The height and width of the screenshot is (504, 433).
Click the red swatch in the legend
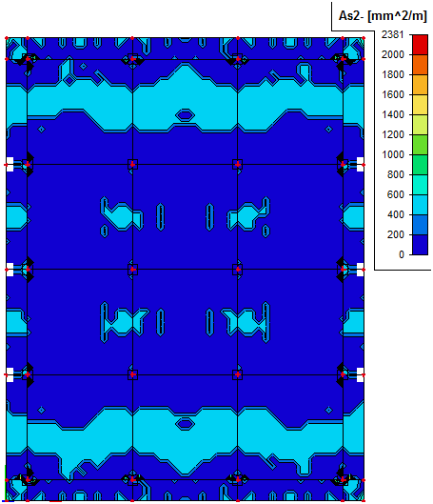(420, 45)
